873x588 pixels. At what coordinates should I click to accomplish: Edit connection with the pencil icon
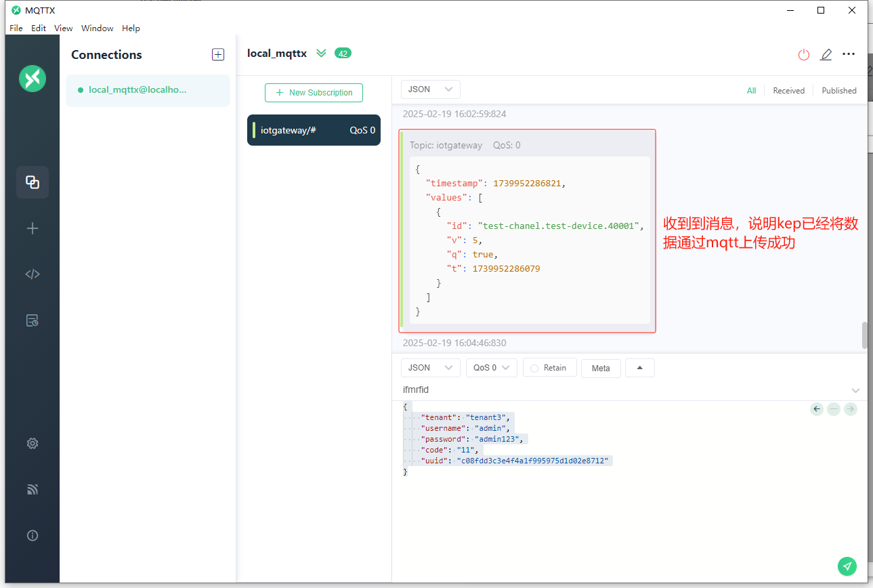(826, 55)
